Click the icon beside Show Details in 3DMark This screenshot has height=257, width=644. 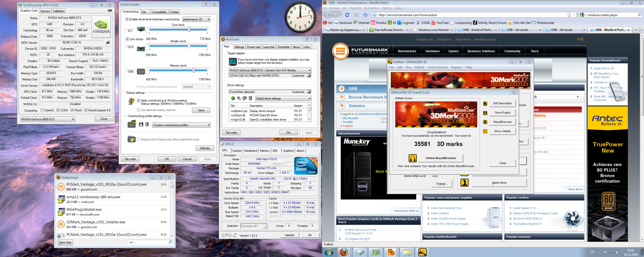pos(485,131)
